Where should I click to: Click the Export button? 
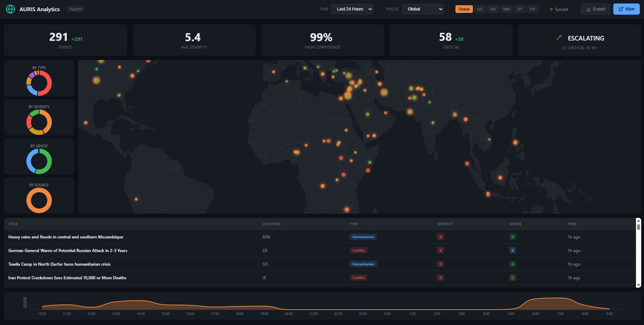pos(595,9)
